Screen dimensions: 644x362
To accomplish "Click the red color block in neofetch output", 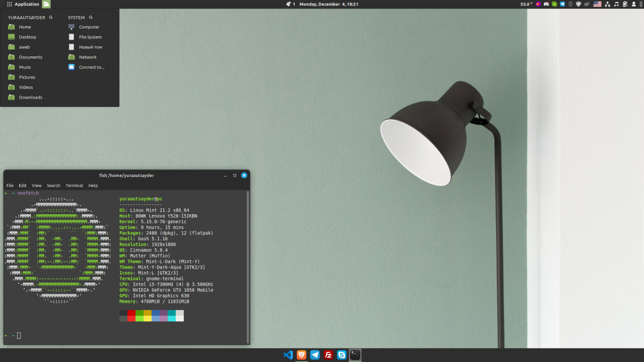I will [x=131, y=313].
